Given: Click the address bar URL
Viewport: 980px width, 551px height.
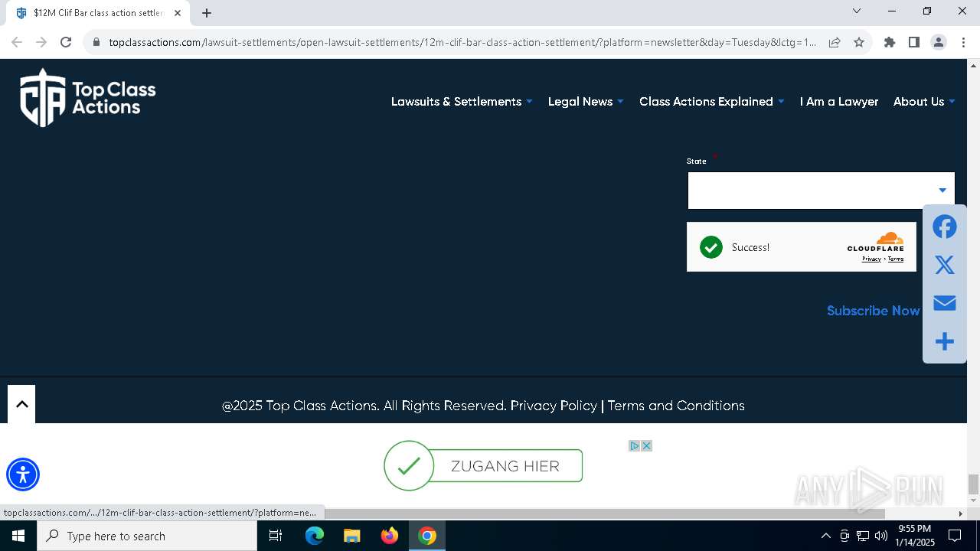Looking at the screenshot, I should [462, 42].
